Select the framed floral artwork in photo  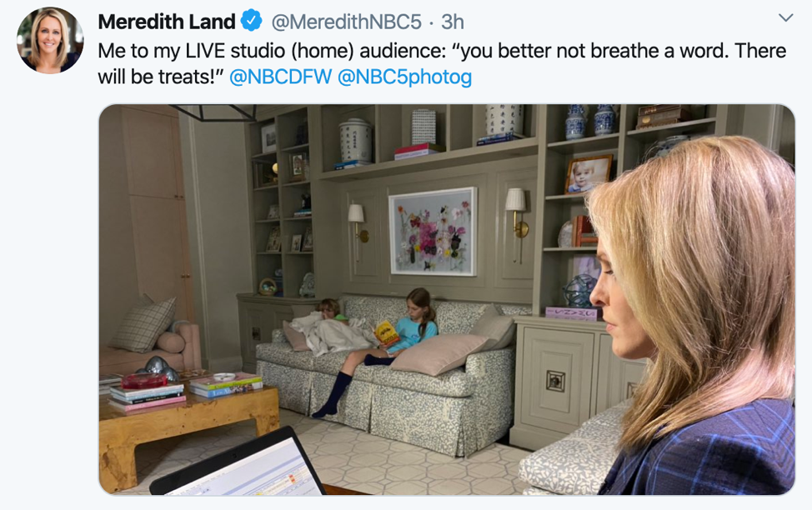(433, 232)
